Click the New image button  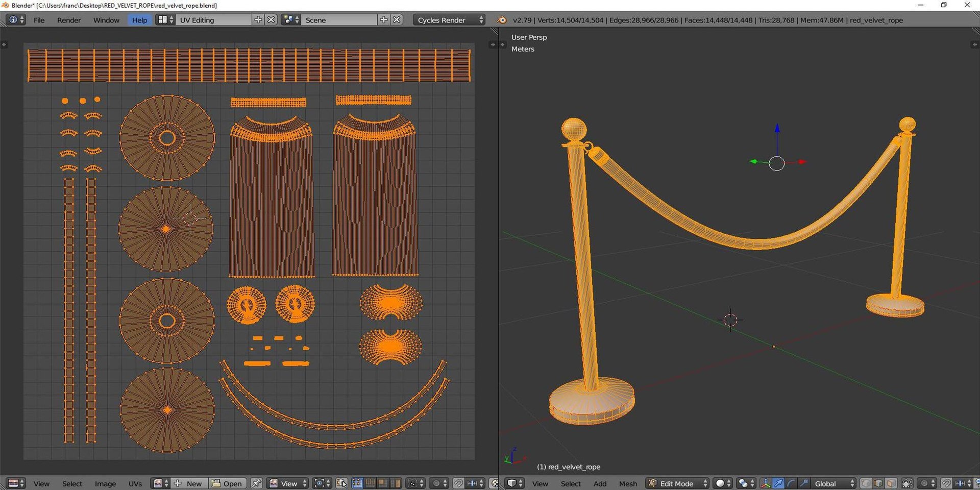pyautogui.click(x=189, y=483)
